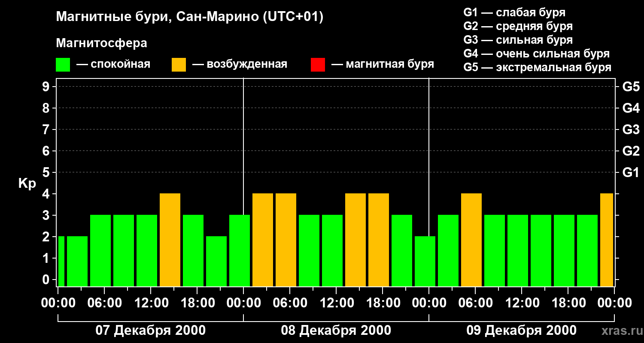Click the narrow green bar starting 07 Декабря
This screenshot has width=644, height=343.
click(x=61, y=262)
